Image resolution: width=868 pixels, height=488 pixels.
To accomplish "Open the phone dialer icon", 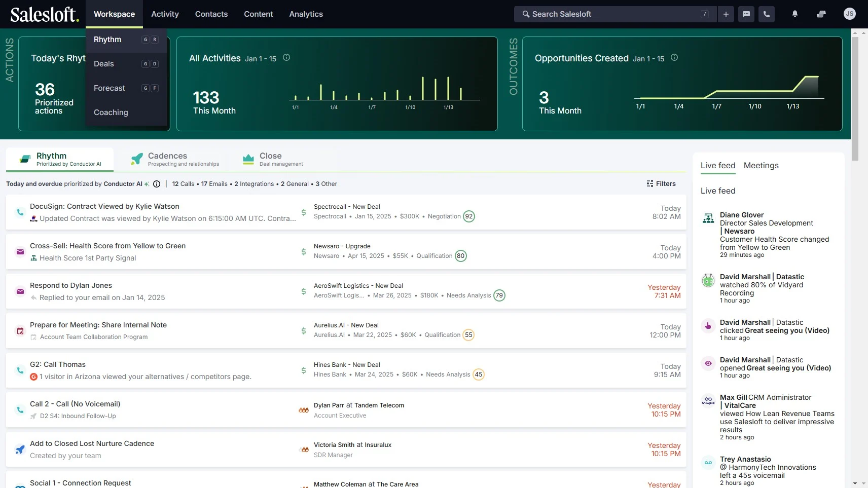I will tap(766, 14).
